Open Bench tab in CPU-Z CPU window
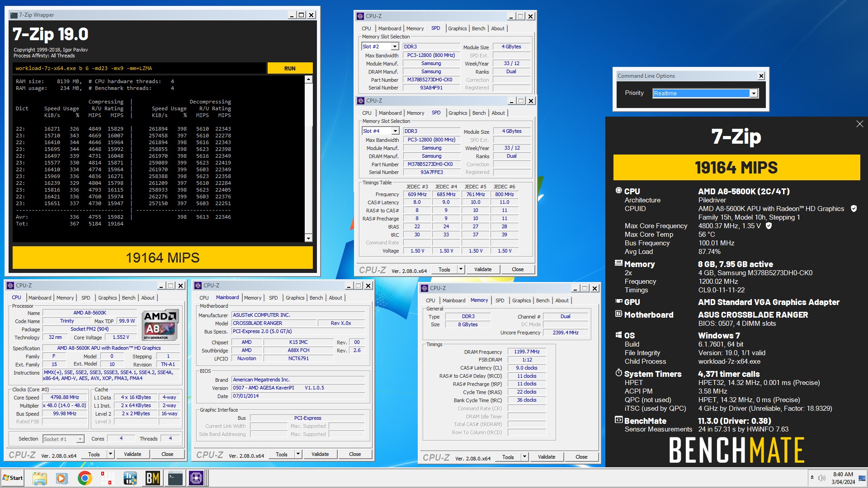 click(128, 298)
